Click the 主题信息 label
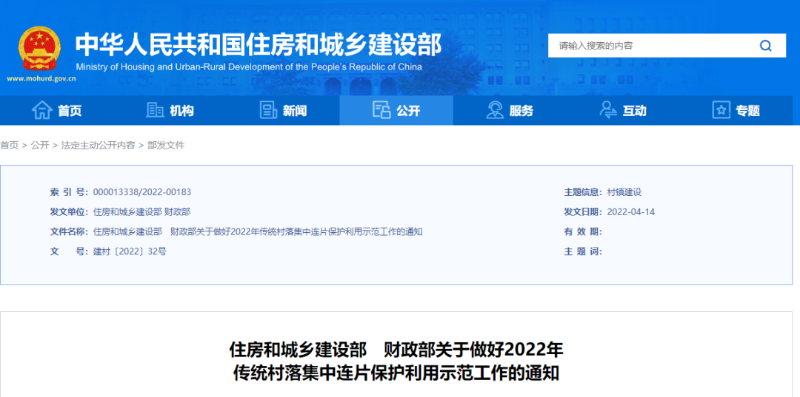 583,192
